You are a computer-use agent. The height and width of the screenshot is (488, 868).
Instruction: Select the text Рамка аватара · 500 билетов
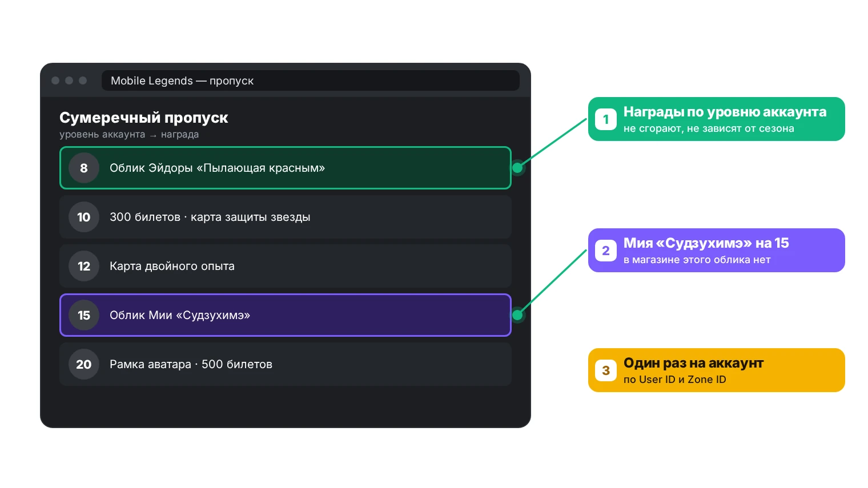coord(191,364)
